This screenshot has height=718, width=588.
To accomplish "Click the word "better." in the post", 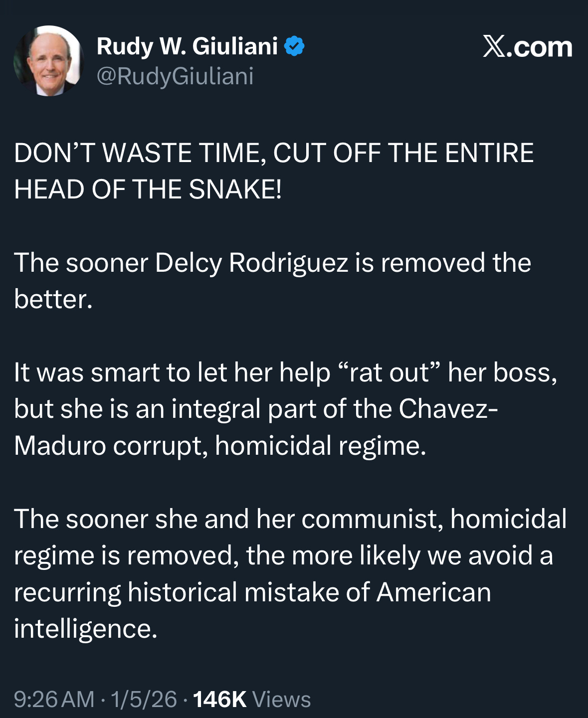I will tap(53, 299).
